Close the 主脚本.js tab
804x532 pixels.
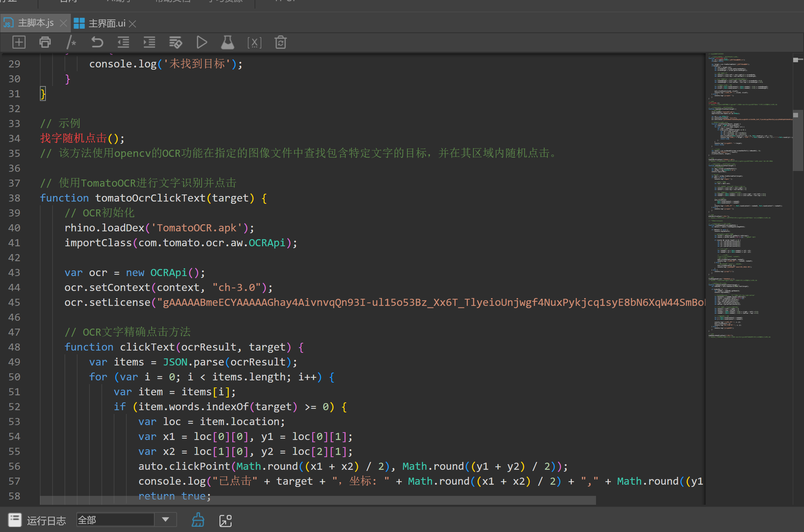pyautogui.click(x=63, y=23)
